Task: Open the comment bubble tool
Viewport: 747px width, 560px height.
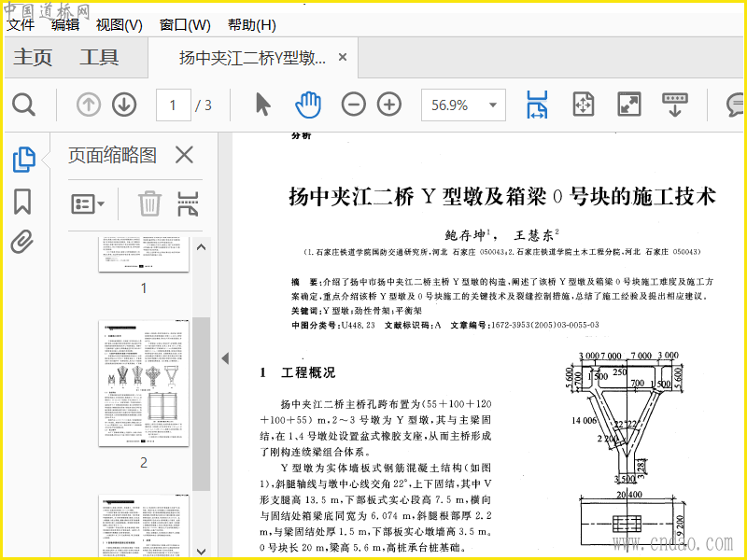Action: pos(736,105)
